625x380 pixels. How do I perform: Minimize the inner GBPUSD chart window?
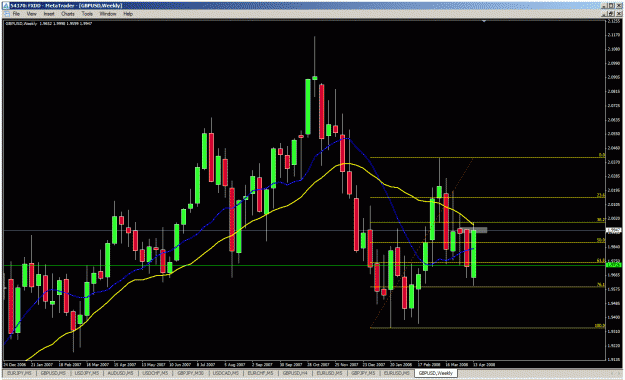605,14
